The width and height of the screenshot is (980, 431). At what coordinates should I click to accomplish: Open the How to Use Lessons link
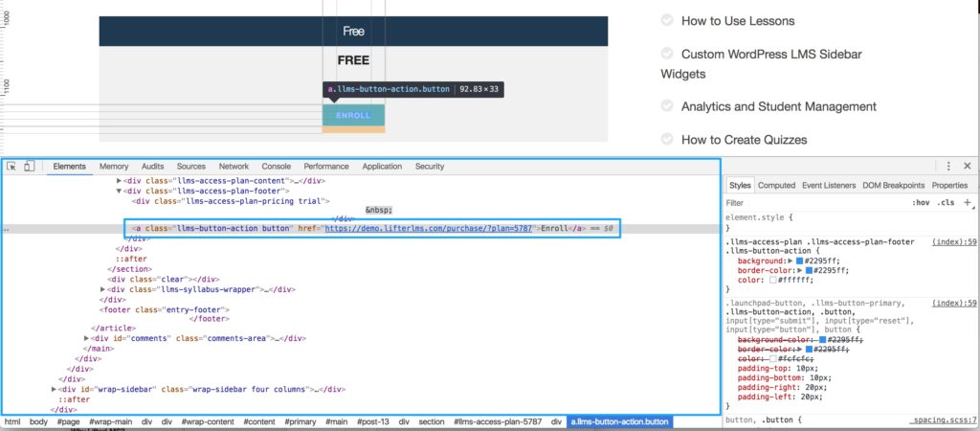pos(738,21)
